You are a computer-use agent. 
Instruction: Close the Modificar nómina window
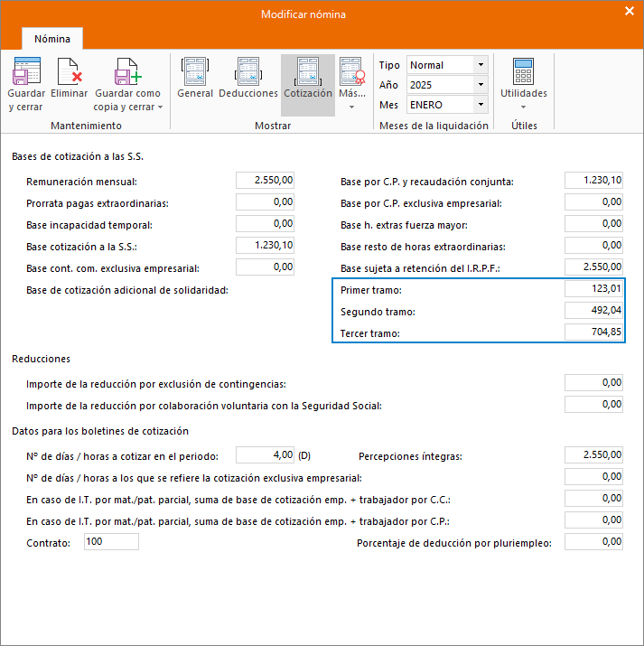coord(630,11)
